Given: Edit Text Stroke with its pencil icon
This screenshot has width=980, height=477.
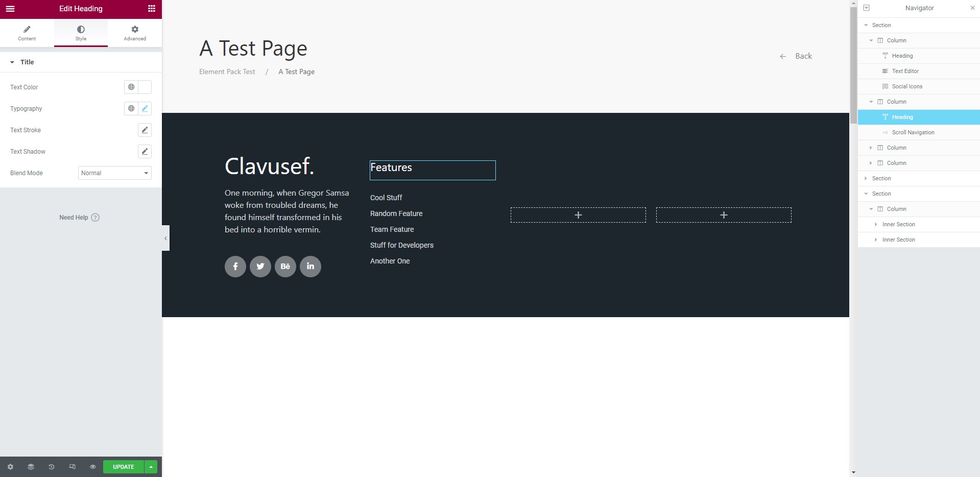Looking at the screenshot, I should tap(145, 130).
